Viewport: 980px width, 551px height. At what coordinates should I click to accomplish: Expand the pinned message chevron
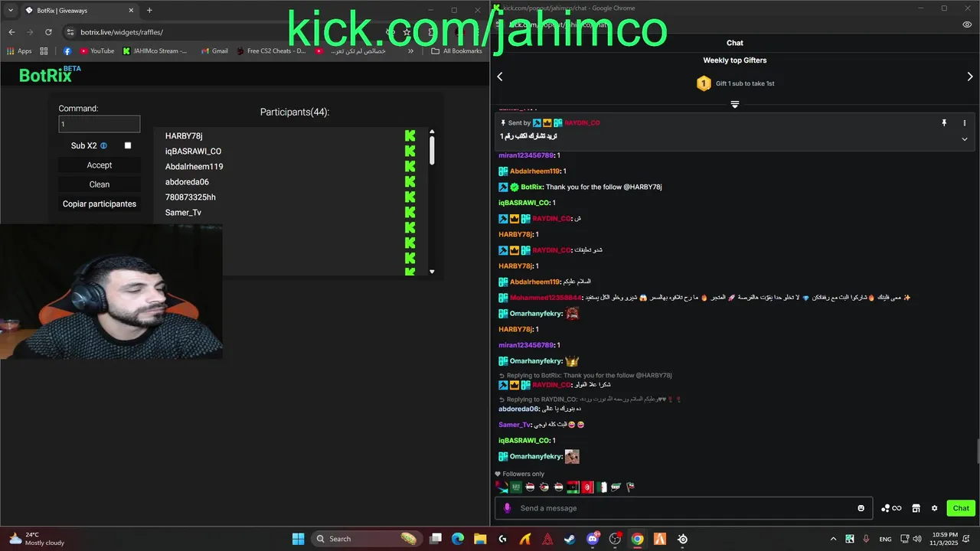[965, 139]
